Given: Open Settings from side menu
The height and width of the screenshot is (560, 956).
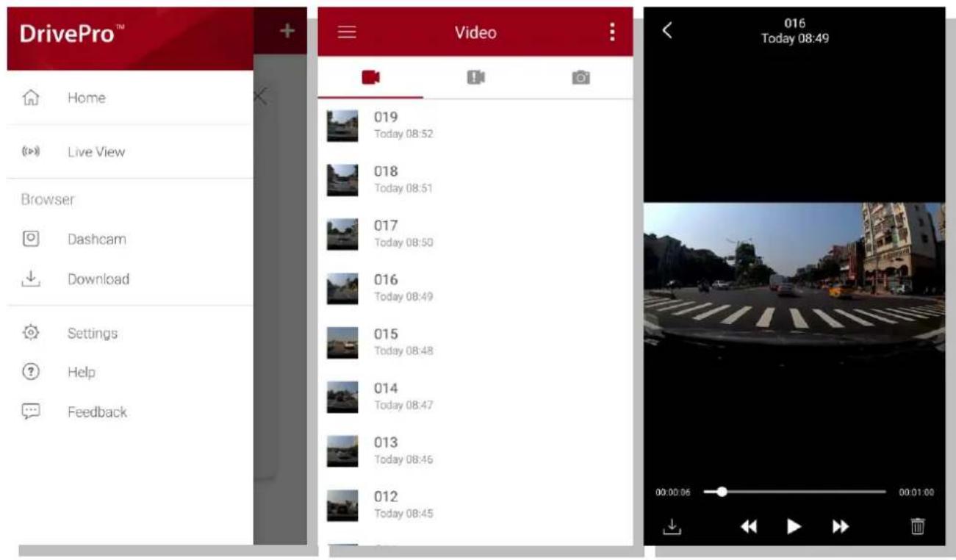Looking at the screenshot, I should click(x=130, y=333).
